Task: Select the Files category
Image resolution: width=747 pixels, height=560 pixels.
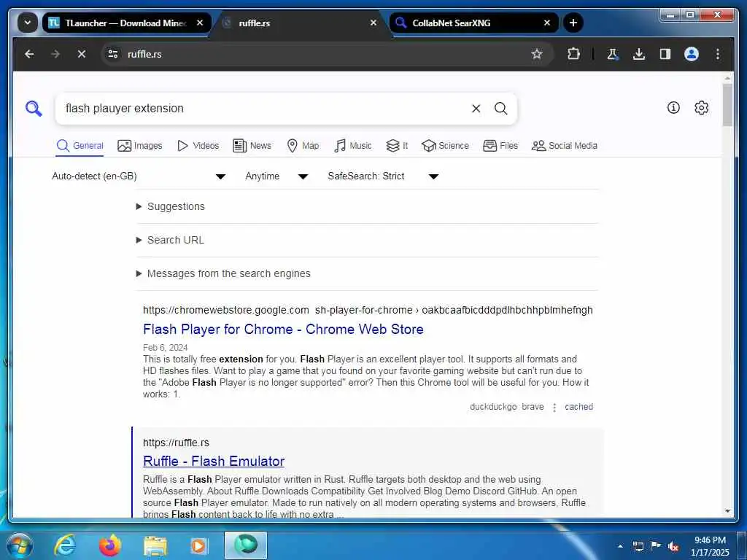Action: 500,146
